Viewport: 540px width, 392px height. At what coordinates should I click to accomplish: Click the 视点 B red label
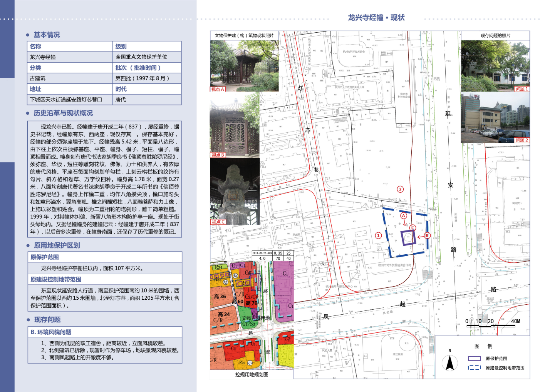[x=218, y=155]
